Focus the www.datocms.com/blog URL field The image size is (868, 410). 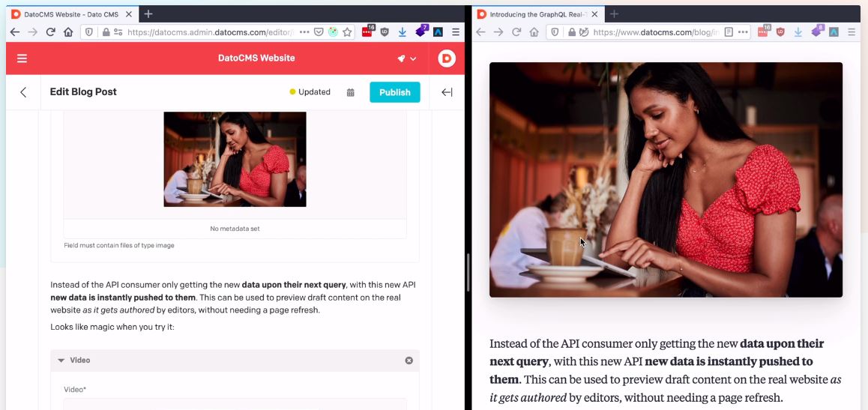(656, 32)
